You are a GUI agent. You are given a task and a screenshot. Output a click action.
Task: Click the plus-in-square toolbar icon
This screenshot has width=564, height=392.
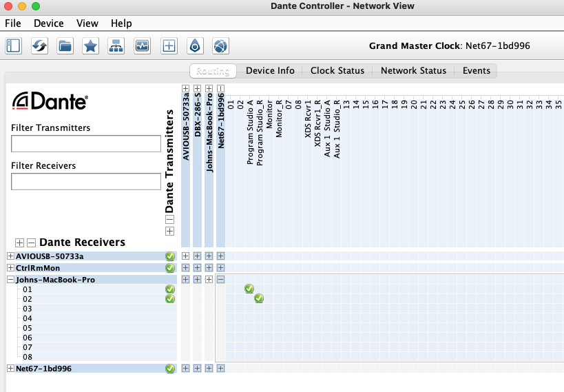click(169, 45)
